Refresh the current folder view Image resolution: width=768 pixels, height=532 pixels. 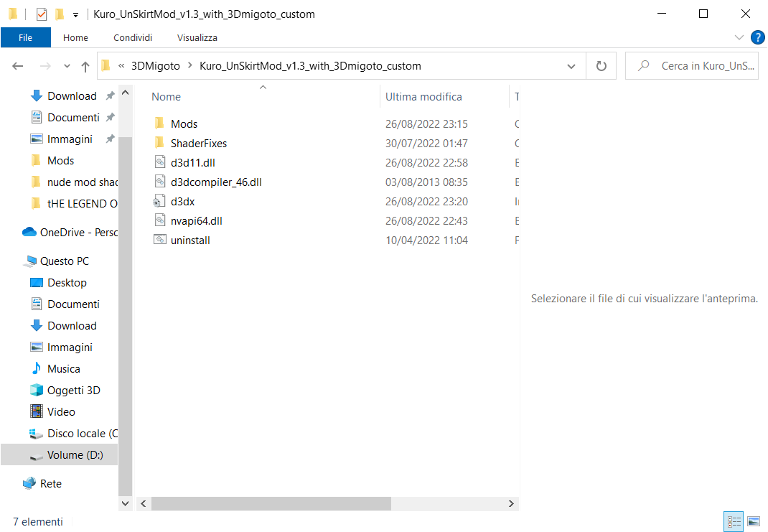tap(601, 66)
